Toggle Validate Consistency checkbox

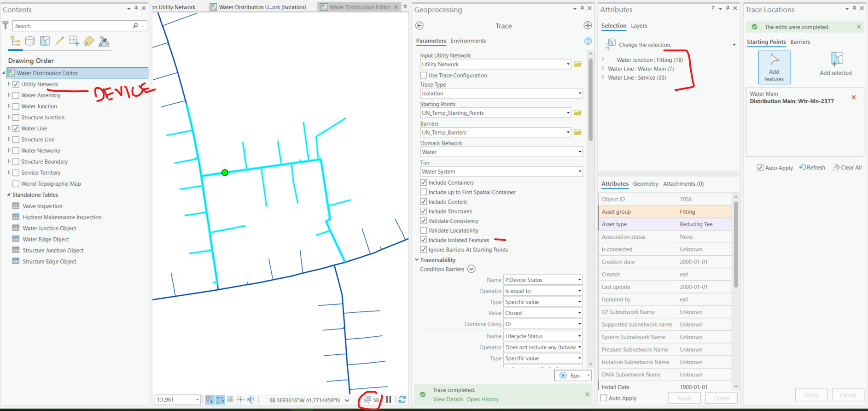pos(424,221)
